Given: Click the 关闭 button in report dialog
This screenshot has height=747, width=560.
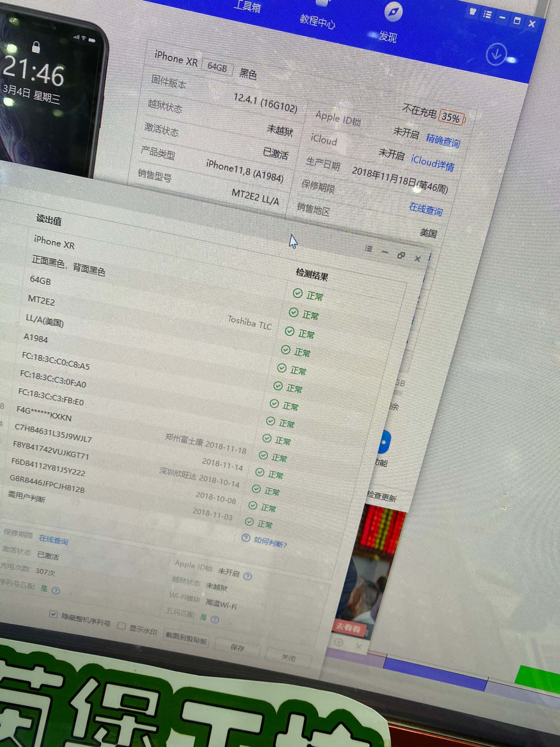Looking at the screenshot, I should click(x=289, y=658).
